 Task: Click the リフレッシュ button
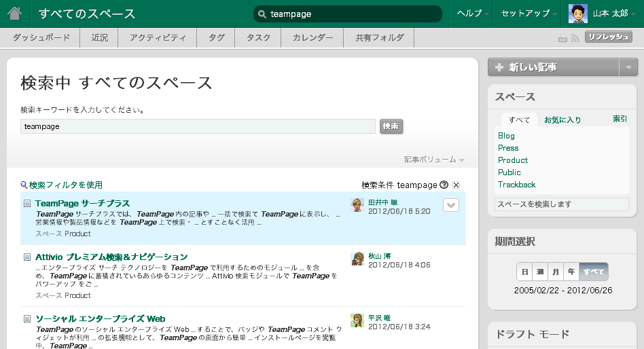609,37
